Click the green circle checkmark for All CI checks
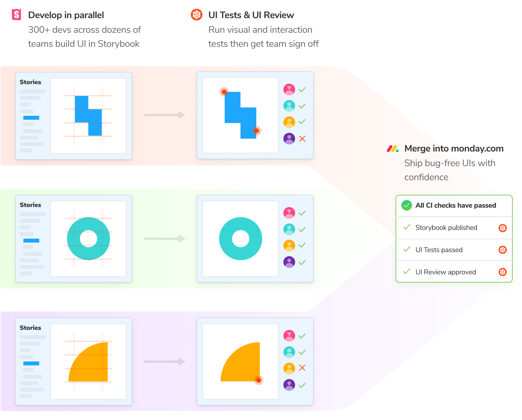The width and height of the screenshot is (522, 420). 406,205
